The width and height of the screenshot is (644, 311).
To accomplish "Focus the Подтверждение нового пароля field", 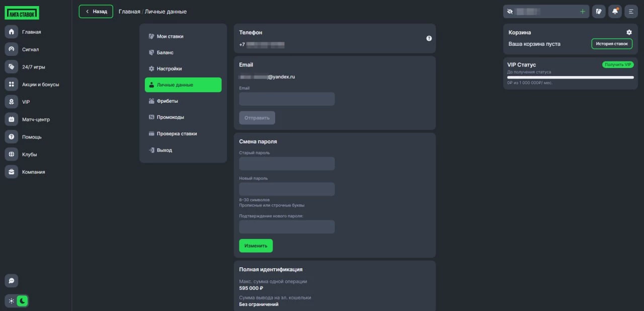I will coord(287,226).
